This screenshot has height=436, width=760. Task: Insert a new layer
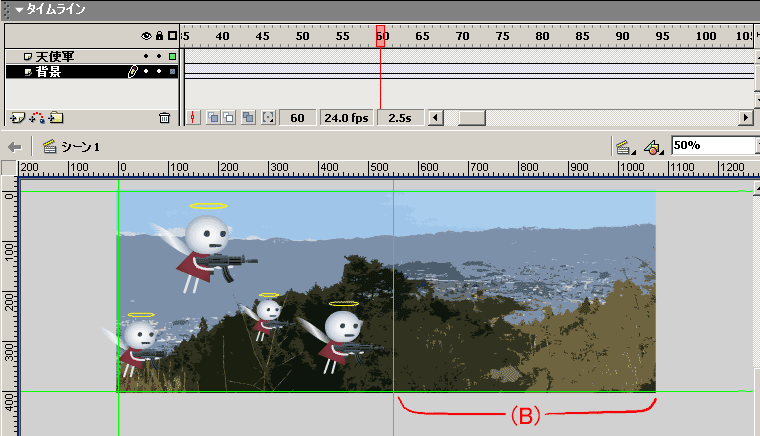17,118
